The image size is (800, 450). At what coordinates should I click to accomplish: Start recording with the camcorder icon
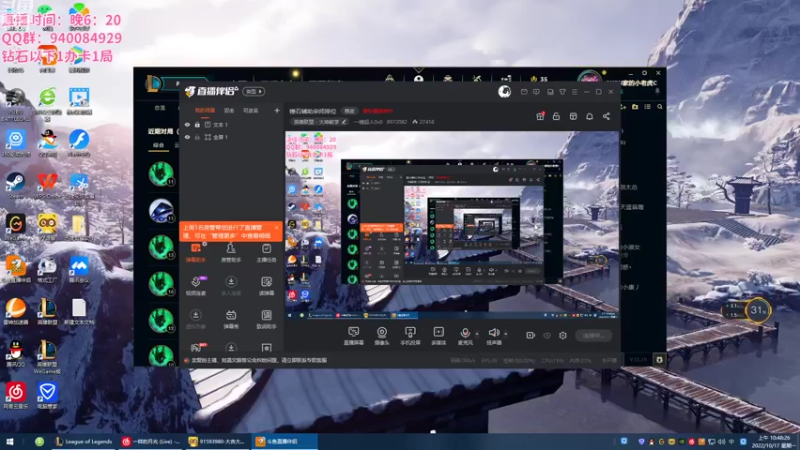coord(531,335)
